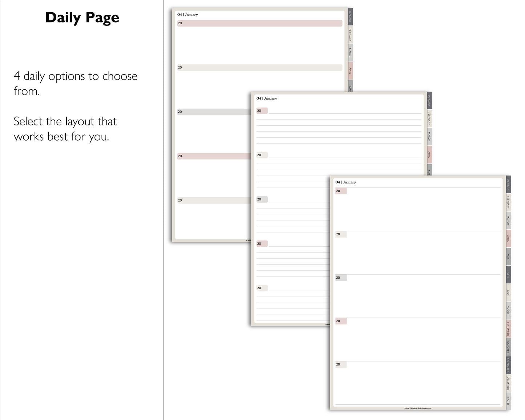Click the "04 | January" header on the front page
525x420 pixels.
[x=346, y=182]
